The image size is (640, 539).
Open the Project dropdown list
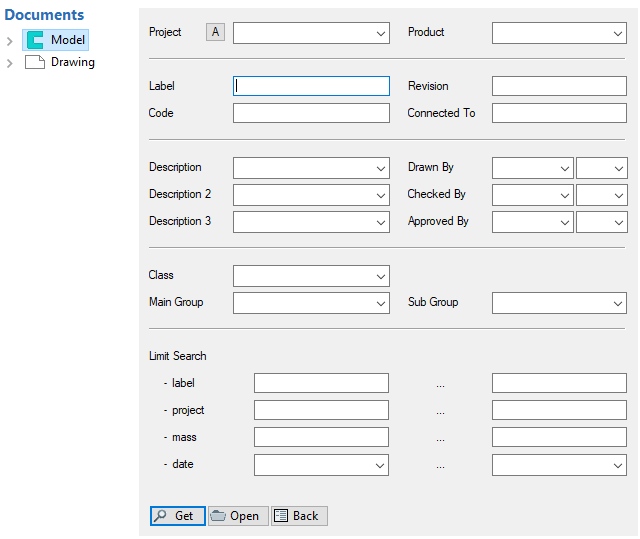point(381,34)
